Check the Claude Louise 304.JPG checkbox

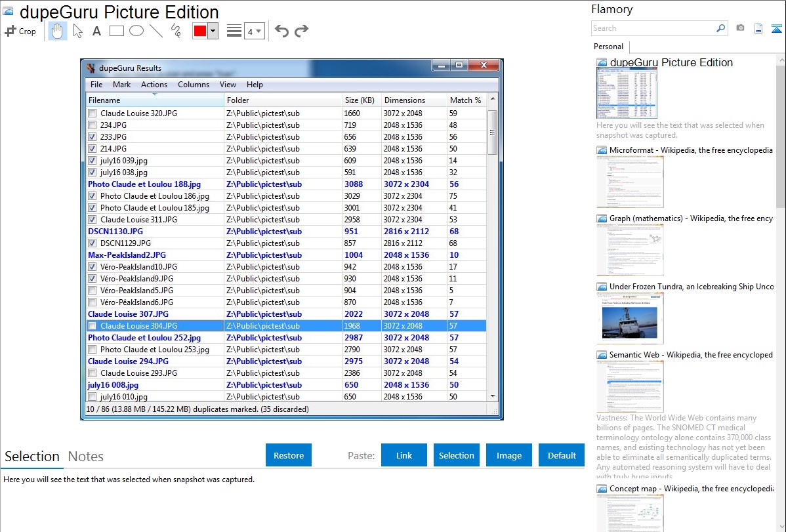pyautogui.click(x=93, y=326)
